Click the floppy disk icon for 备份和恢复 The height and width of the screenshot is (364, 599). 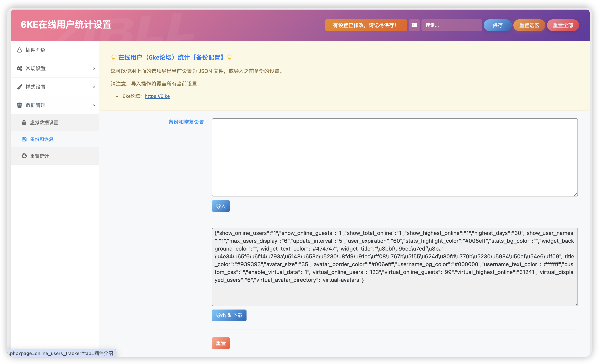(24, 139)
